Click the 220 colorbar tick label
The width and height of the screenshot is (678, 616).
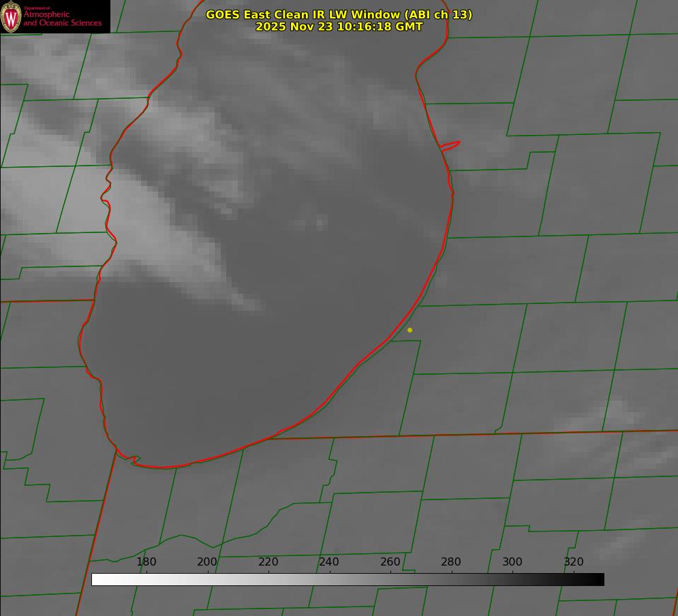coord(268,562)
